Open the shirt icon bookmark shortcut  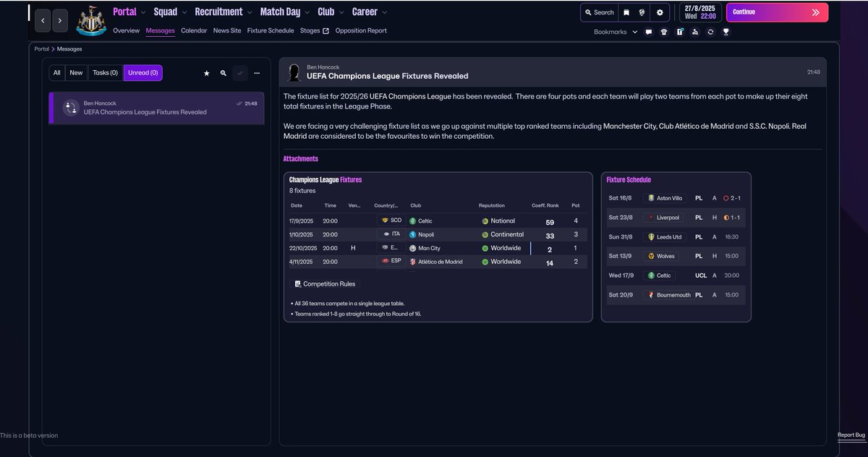tap(664, 32)
